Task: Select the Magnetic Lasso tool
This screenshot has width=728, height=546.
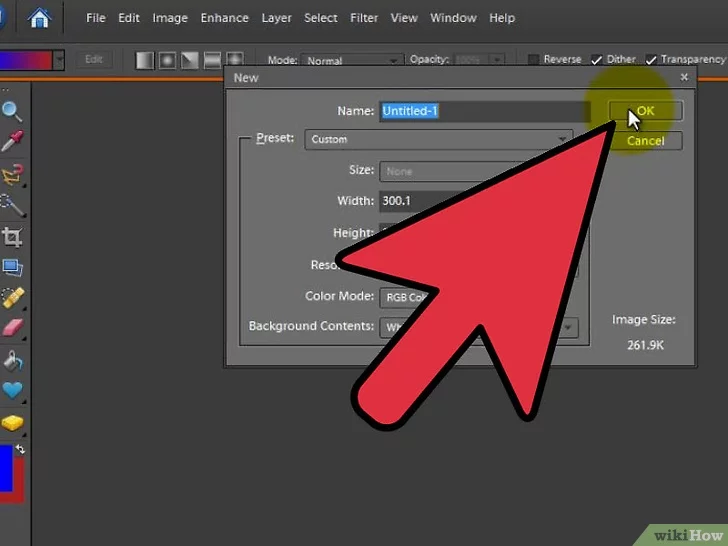Action: [x=13, y=174]
